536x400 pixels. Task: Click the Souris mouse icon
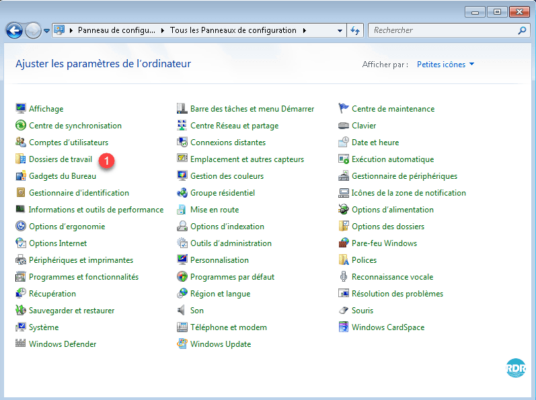point(343,310)
